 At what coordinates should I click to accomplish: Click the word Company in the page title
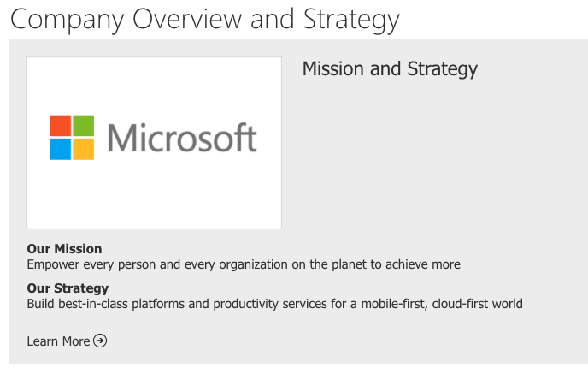68,21
